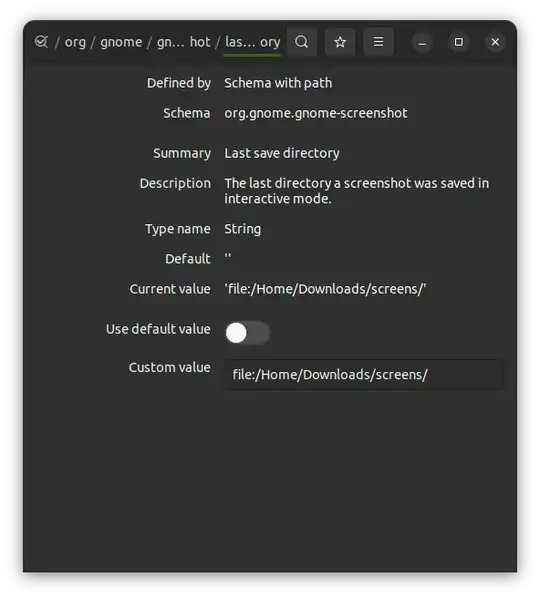Bookmark this key with the star icon
Viewport: 540px width, 598px height.
click(340, 42)
